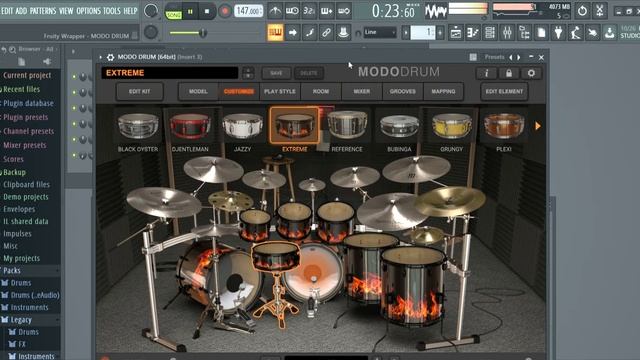Click the pattern number field showing 1

point(423,32)
